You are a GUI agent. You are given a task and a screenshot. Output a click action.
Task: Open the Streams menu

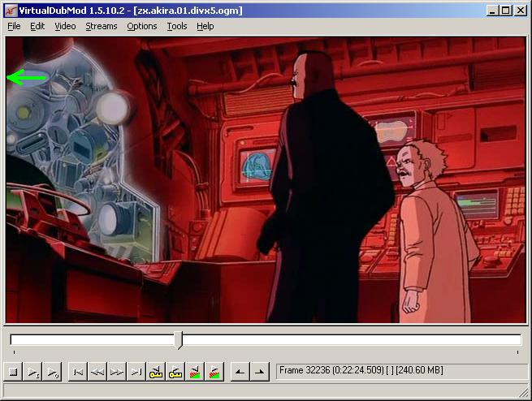[101, 26]
